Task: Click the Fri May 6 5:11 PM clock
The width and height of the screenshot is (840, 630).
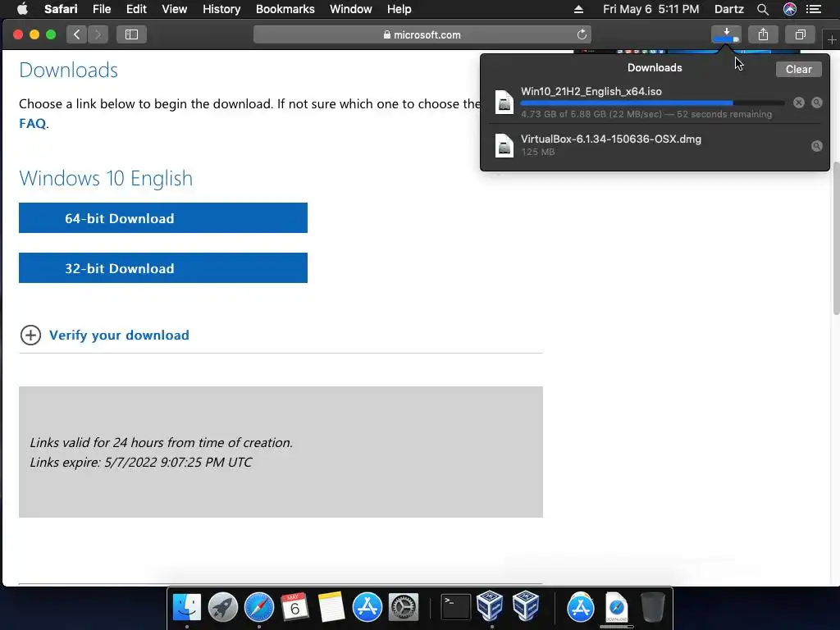Action: pyautogui.click(x=651, y=9)
